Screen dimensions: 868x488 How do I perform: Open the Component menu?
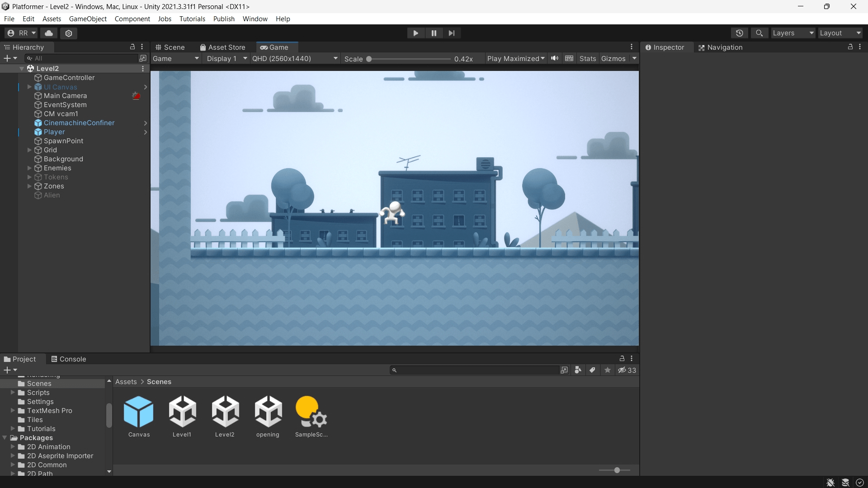tap(132, 19)
